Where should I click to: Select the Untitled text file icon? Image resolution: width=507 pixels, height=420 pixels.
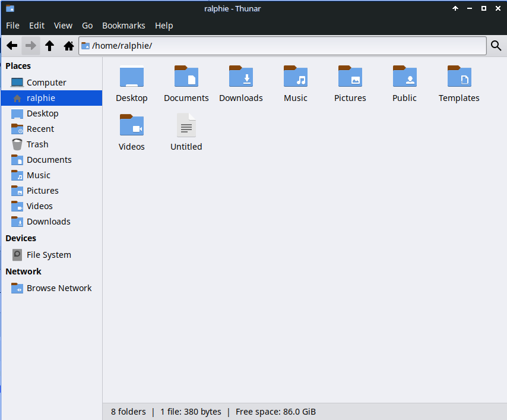click(x=186, y=125)
